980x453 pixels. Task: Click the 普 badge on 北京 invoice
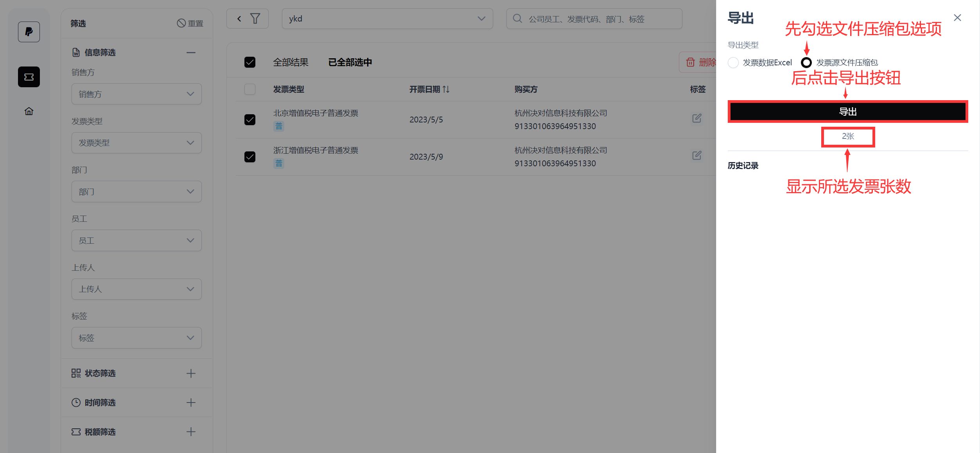click(x=279, y=126)
